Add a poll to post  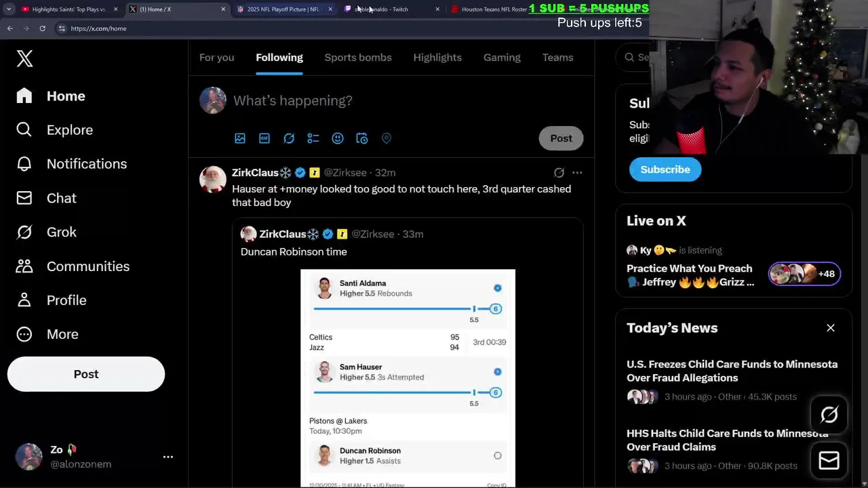click(313, 138)
